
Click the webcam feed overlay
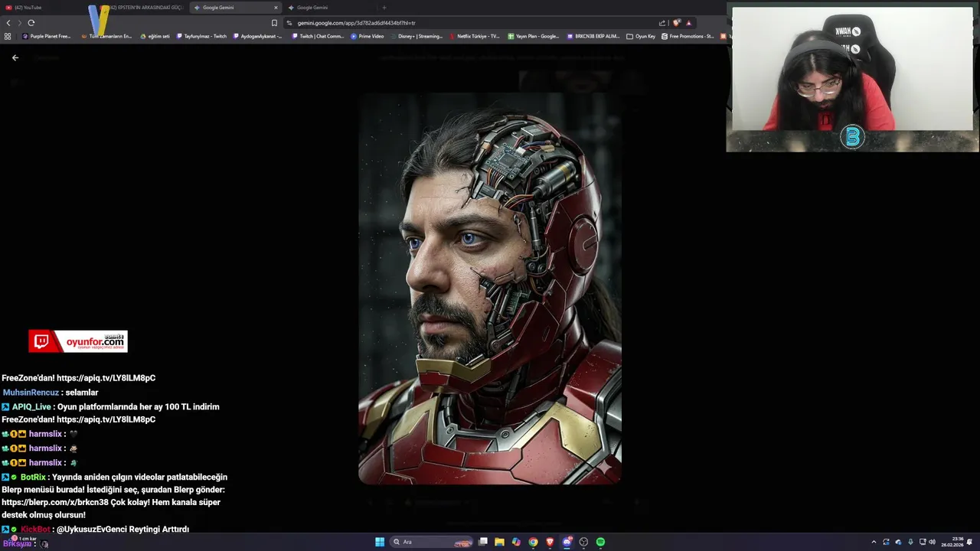click(852, 77)
